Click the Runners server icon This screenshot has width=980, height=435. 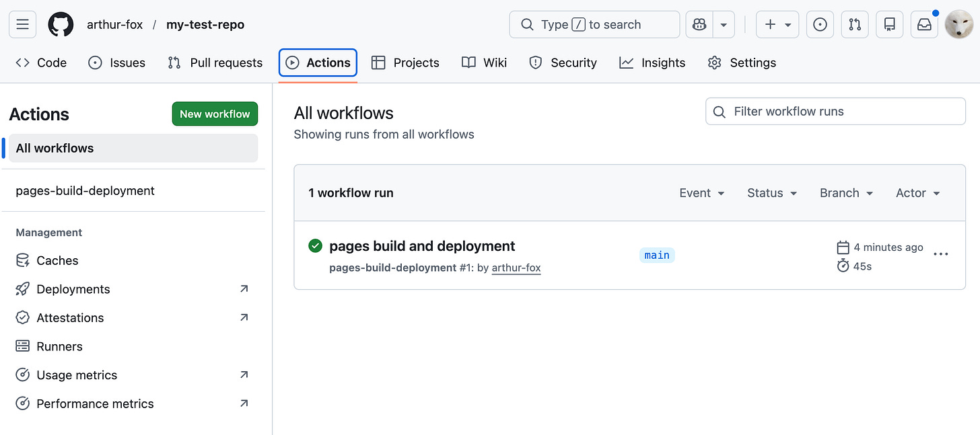pyautogui.click(x=23, y=346)
